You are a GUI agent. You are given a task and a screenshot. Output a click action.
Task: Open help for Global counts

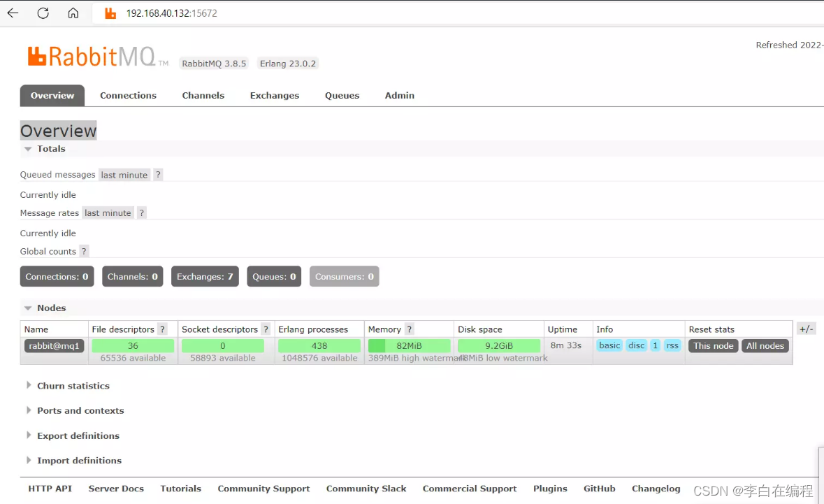[x=84, y=251]
